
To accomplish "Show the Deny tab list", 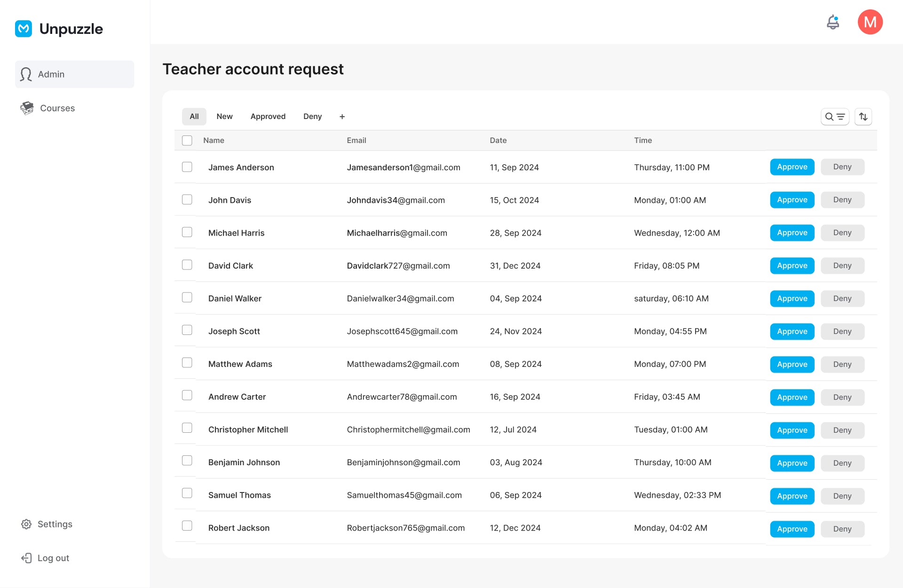I will coord(312,117).
